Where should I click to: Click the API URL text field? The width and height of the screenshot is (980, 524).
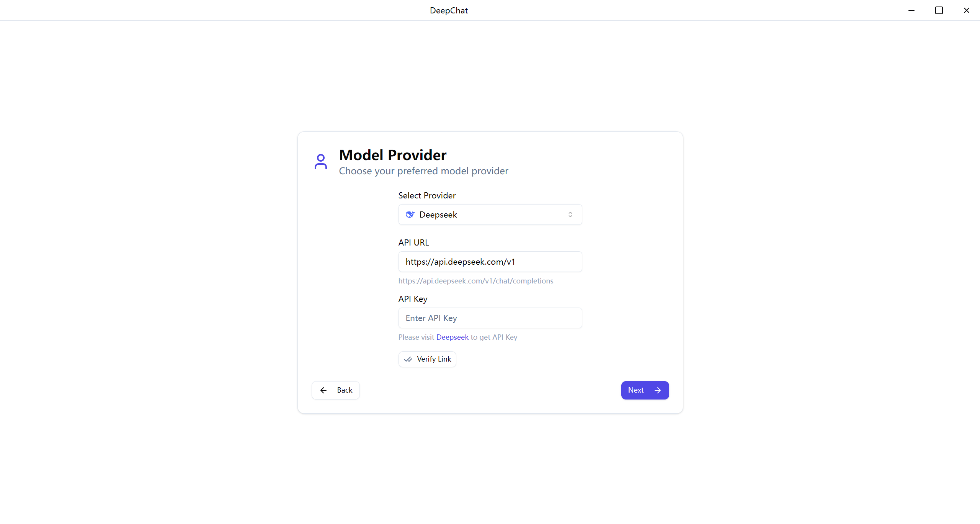[x=490, y=262]
